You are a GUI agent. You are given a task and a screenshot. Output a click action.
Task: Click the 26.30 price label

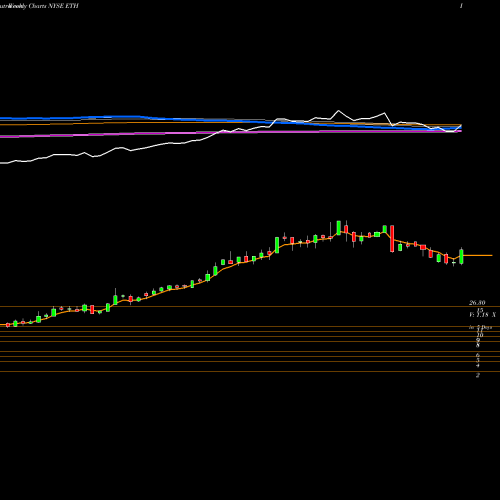[477, 303]
